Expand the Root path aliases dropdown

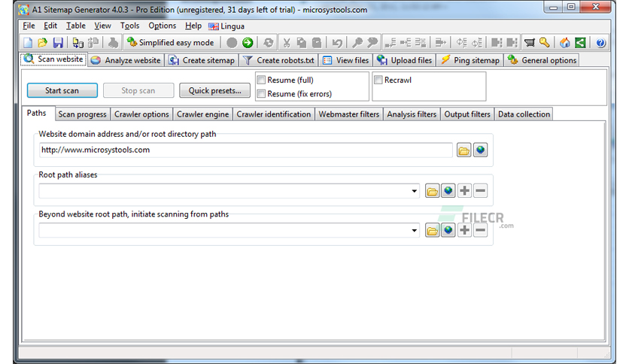point(415,191)
